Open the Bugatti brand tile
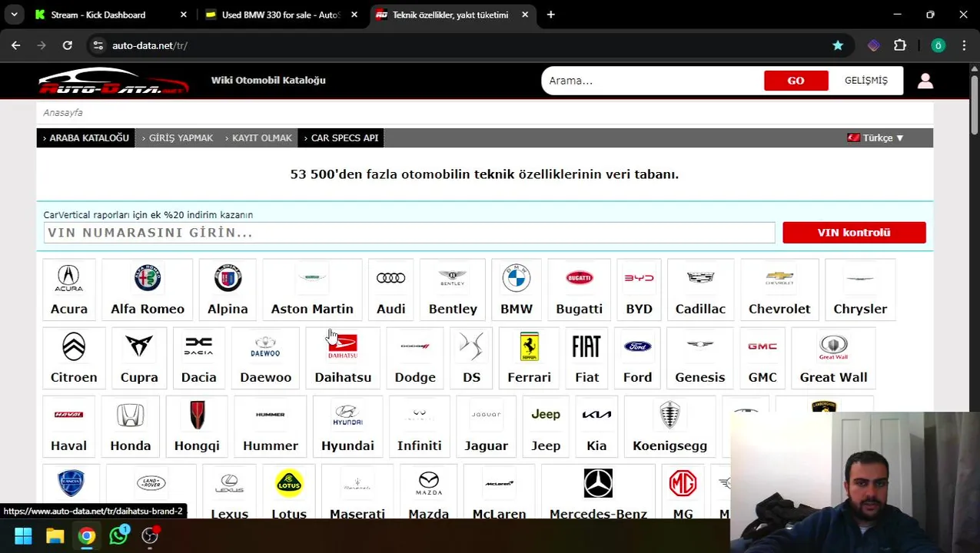The height and width of the screenshot is (553, 980). [x=579, y=290]
